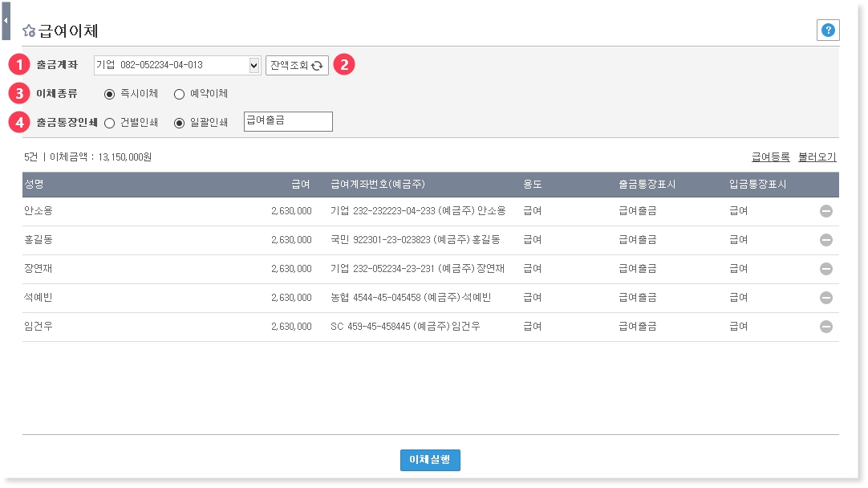Open help with the question mark icon
The height and width of the screenshot is (488, 868).
coord(828,31)
